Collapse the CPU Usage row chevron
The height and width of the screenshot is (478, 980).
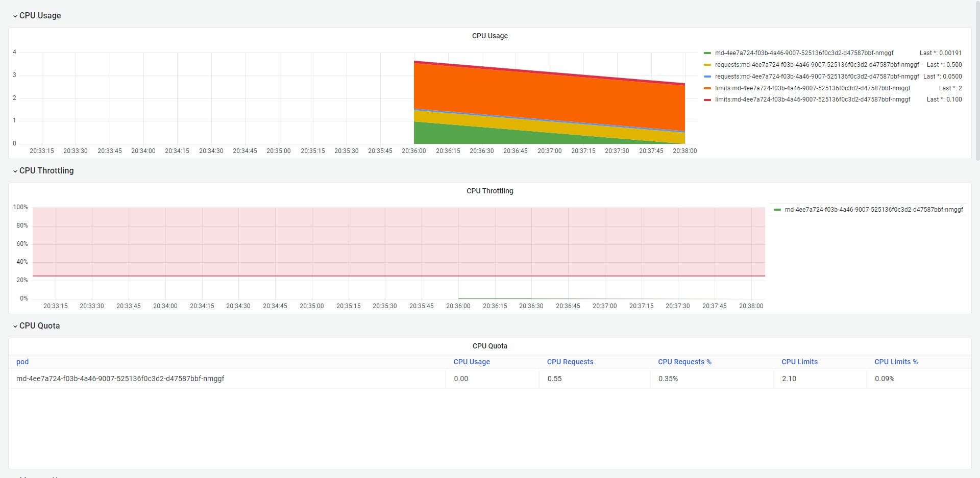[x=15, y=16]
